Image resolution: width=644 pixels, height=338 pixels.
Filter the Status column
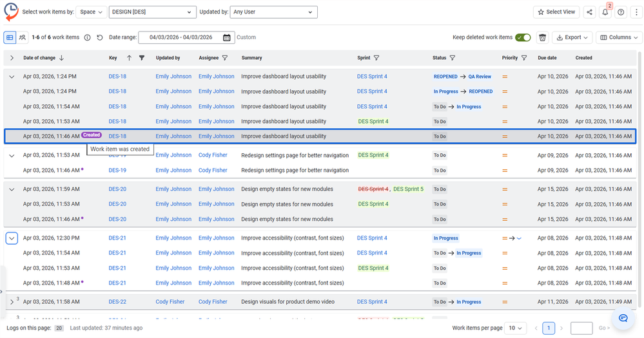[452, 58]
